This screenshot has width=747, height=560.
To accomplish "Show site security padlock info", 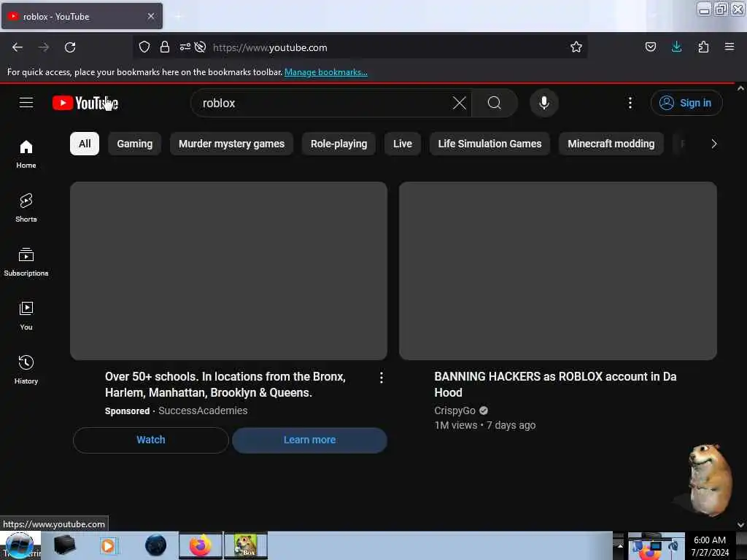I will pos(165,47).
